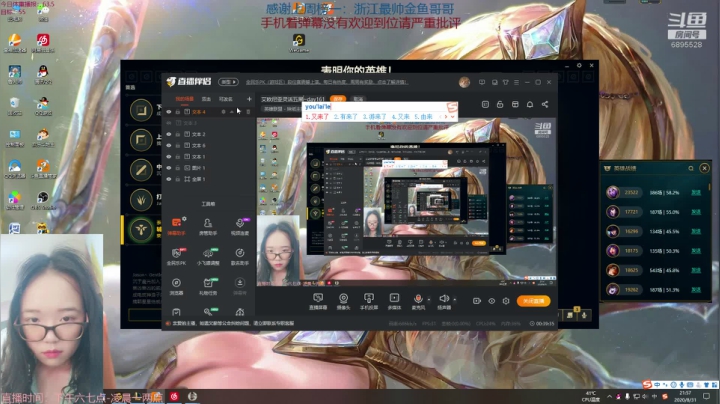This screenshot has width=720, height=404.
Task: Select the mid lane icon in League client
Action: pos(141,170)
